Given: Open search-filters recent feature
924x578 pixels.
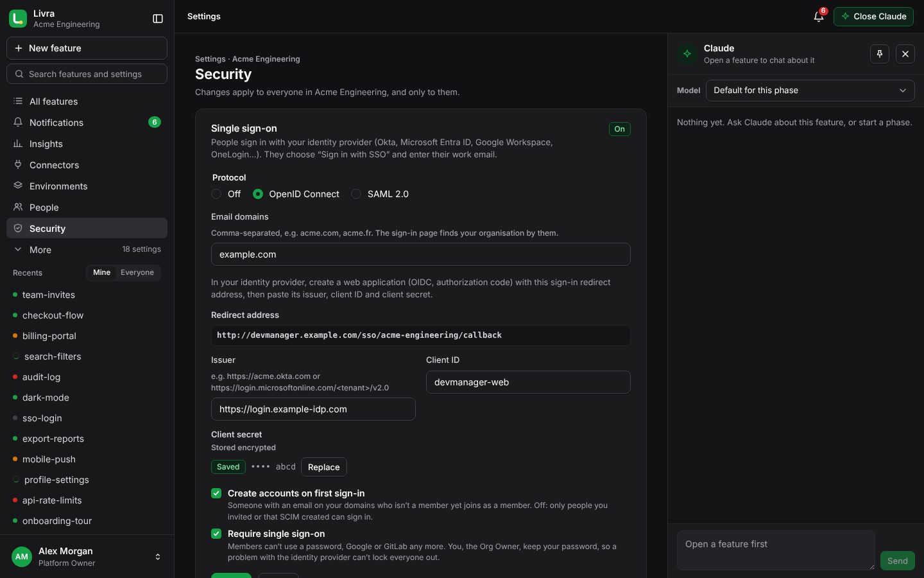Looking at the screenshot, I should pyautogui.click(x=87, y=356).
